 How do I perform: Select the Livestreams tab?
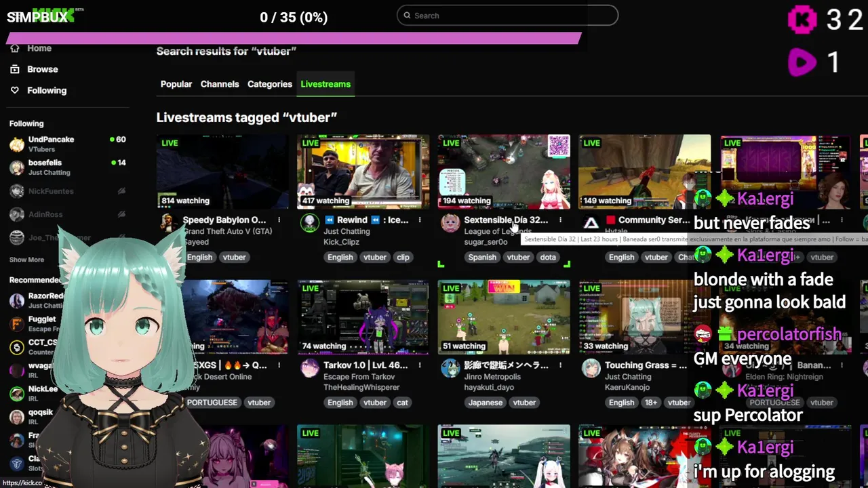click(325, 84)
